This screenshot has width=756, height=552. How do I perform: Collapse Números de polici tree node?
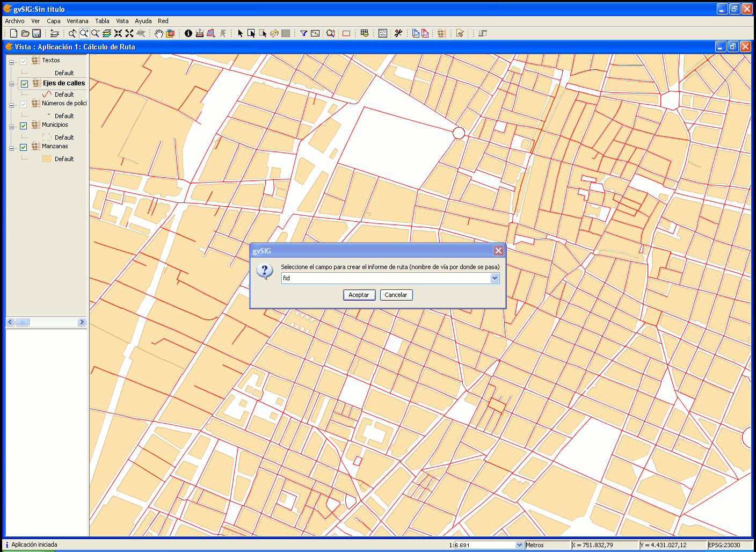(x=11, y=105)
